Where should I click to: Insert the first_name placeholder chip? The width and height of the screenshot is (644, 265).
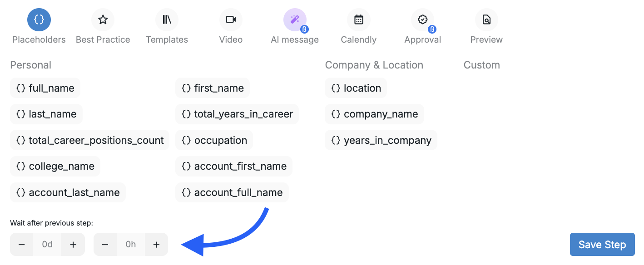(x=213, y=88)
